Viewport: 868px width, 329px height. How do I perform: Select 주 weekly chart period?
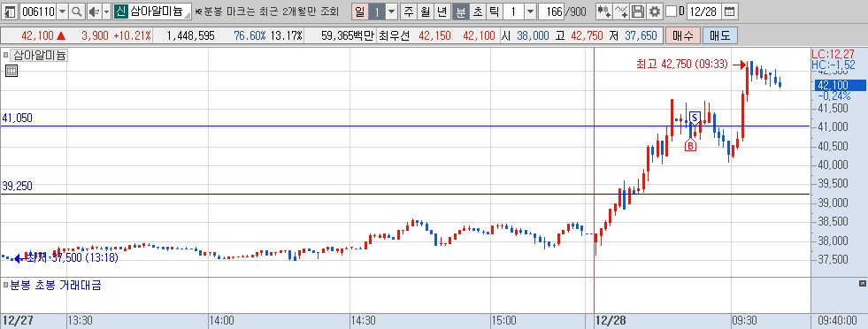[409, 11]
